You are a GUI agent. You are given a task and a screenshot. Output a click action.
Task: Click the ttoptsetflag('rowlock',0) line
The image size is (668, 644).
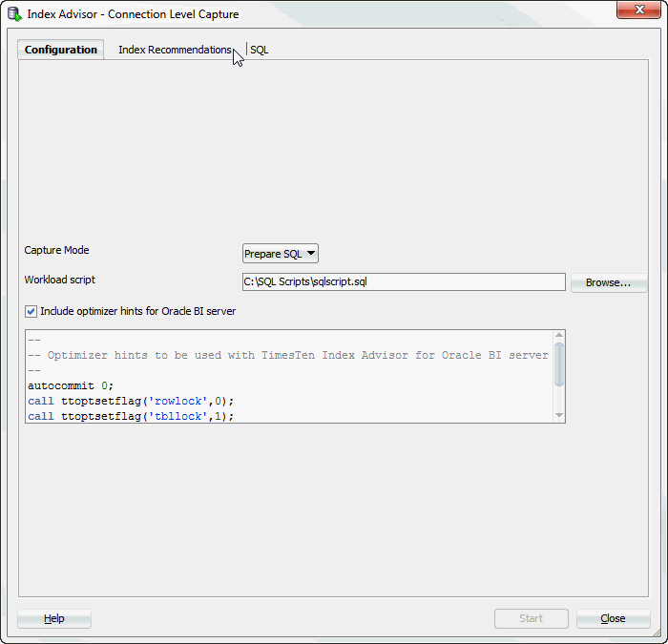131,402
